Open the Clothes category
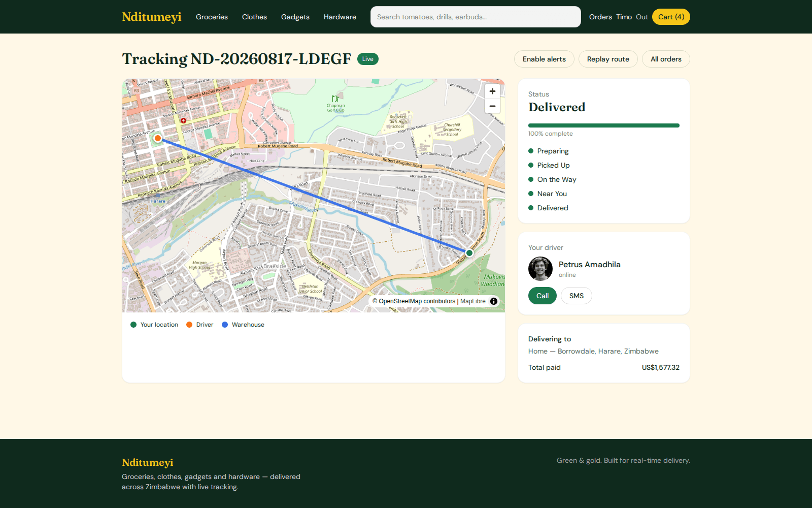The height and width of the screenshot is (508, 812). pos(254,17)
